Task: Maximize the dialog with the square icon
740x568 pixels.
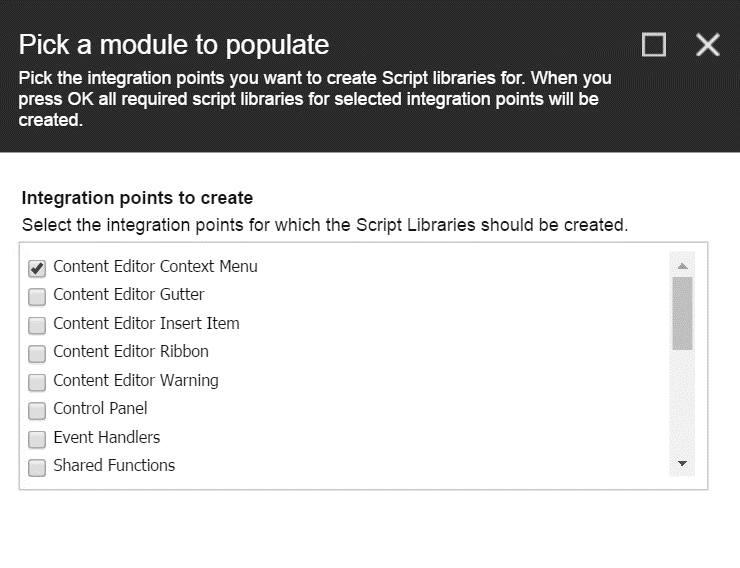Action: (654, 45)
